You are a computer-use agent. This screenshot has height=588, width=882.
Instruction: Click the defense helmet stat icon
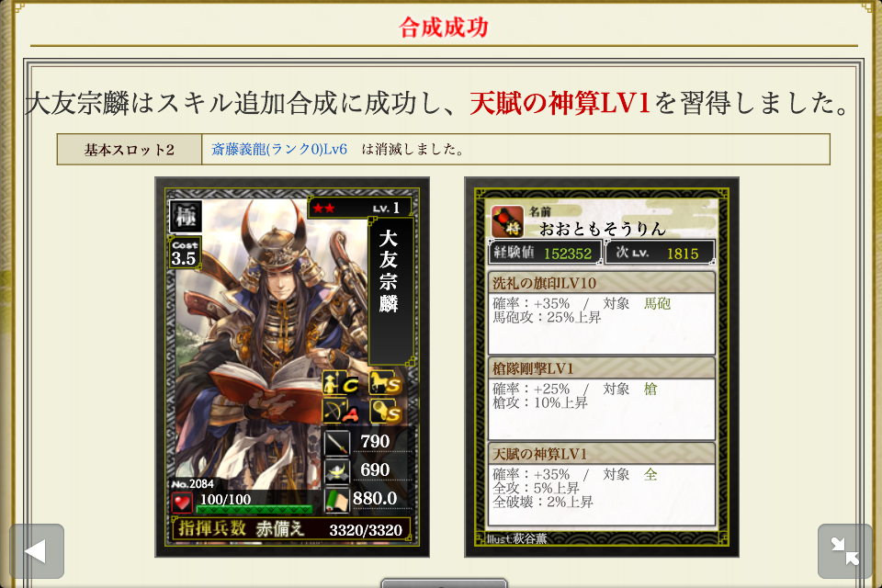click(337, 471)
